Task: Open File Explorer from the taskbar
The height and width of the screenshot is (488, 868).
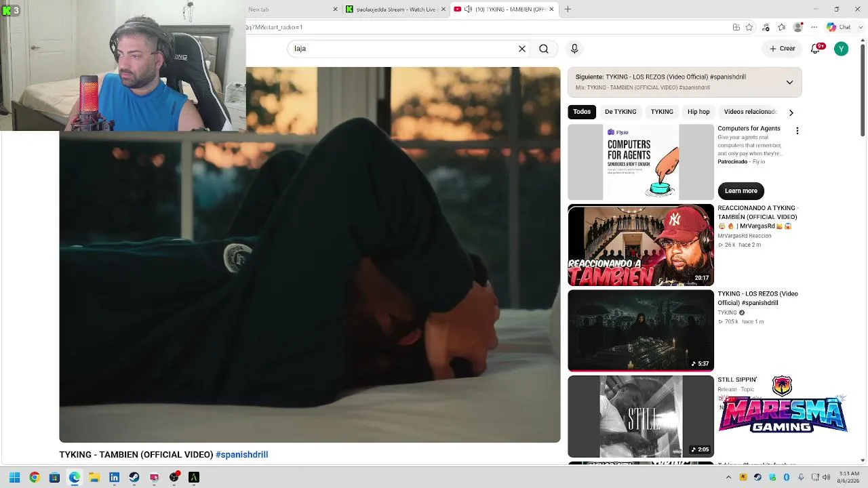Action: [94, 477]
